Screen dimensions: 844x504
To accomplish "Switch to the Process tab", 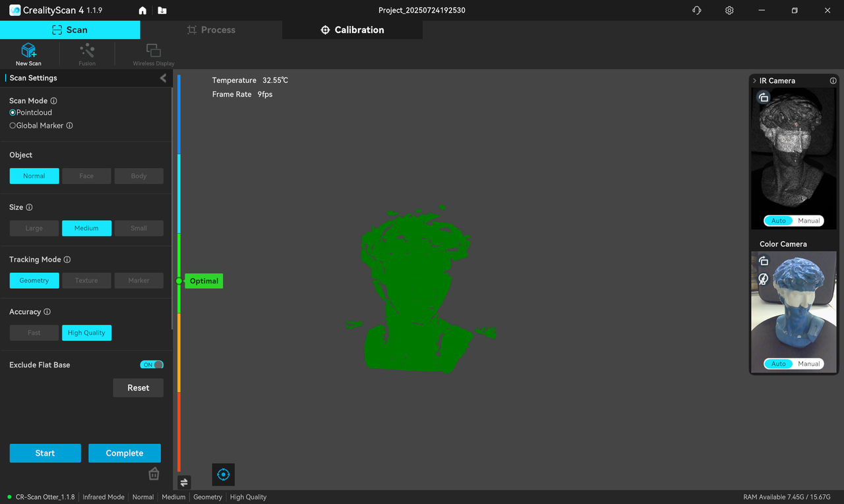I will pyautogui.click(x=211, y=30).
